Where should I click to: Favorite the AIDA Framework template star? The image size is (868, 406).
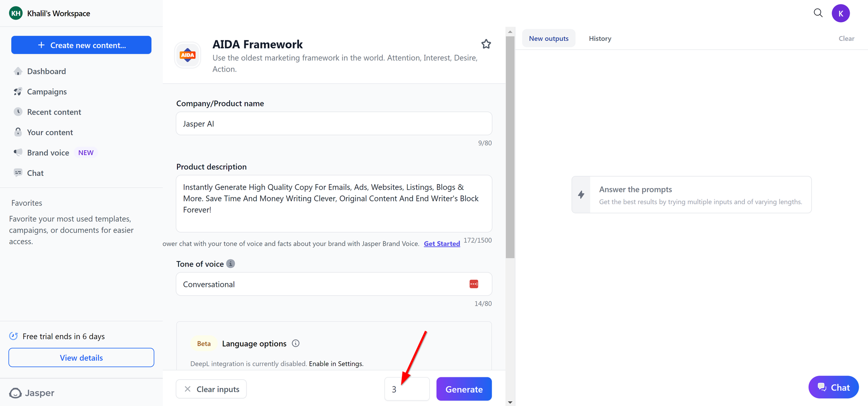point(486,44)
